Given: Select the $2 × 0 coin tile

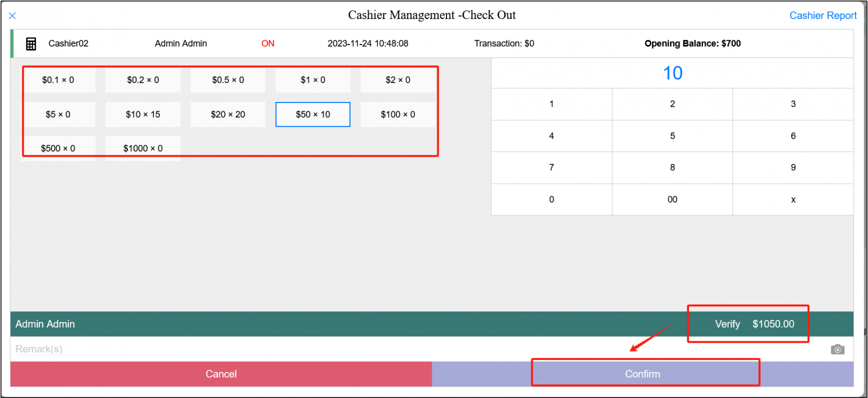Looking at the screenshot, I should (398, 80).
